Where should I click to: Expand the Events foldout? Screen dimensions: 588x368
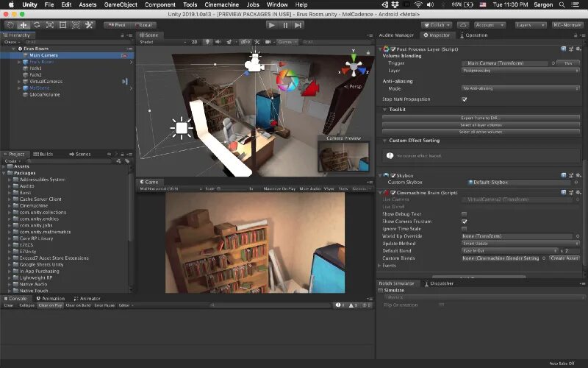point(380,266)
